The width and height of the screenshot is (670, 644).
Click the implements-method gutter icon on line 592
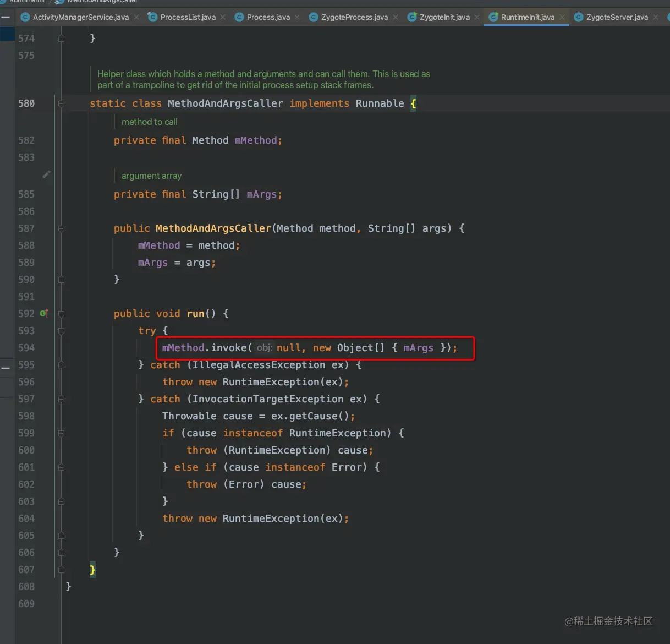pos(44,313)
